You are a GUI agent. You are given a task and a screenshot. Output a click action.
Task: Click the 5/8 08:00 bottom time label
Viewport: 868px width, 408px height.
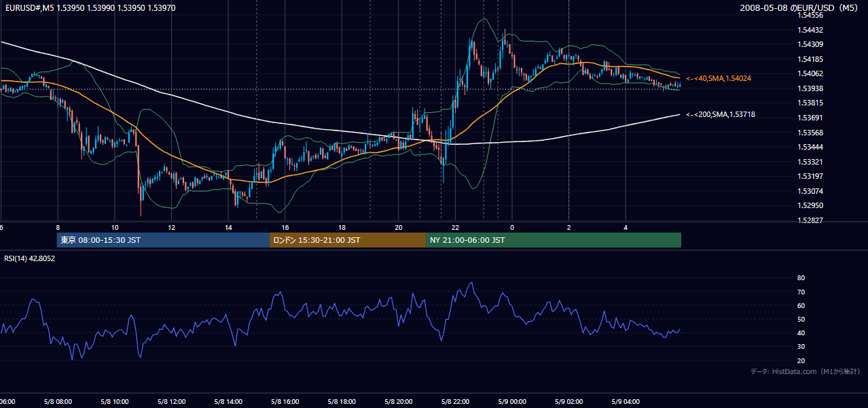pyautogui.click(x=58, y=402)
